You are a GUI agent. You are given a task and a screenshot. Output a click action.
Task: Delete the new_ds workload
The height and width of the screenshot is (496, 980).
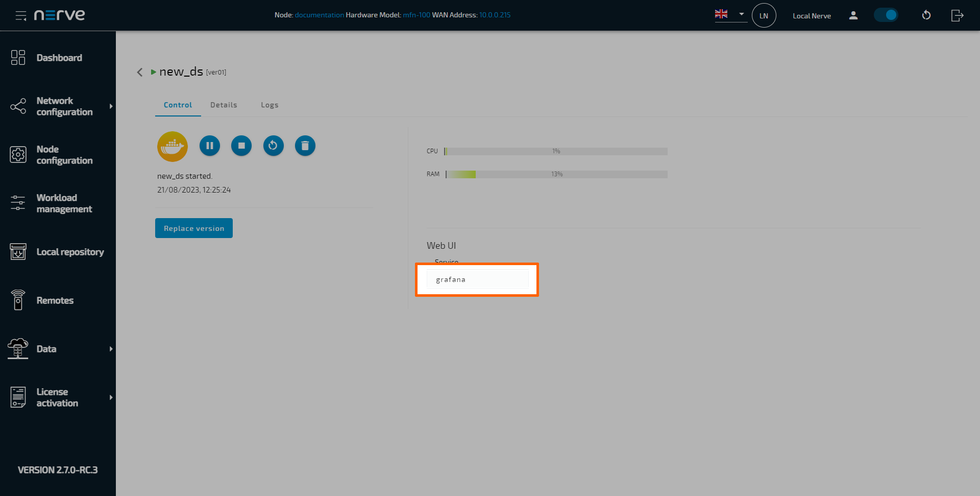pos(305,146)
